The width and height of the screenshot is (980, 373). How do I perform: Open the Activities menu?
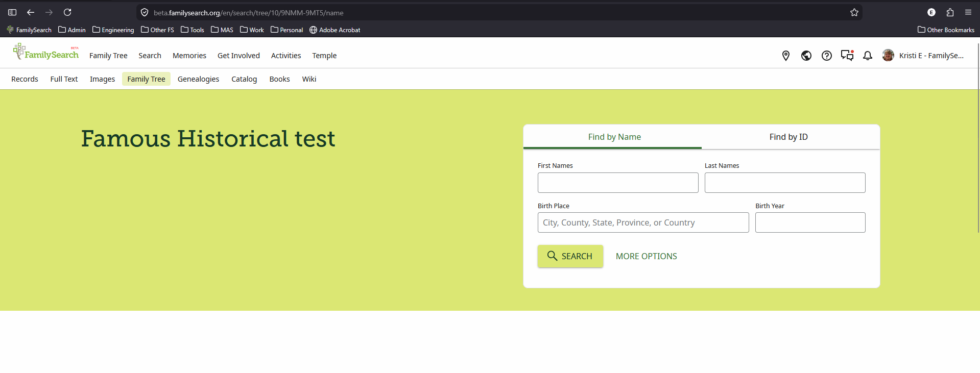[286, 56]
